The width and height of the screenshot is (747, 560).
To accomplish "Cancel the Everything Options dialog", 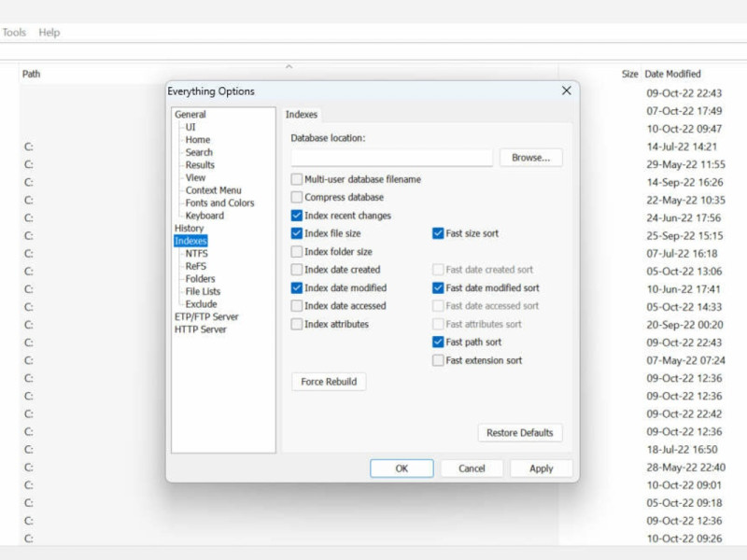I will pyautogui.click(x=472, y=469).
